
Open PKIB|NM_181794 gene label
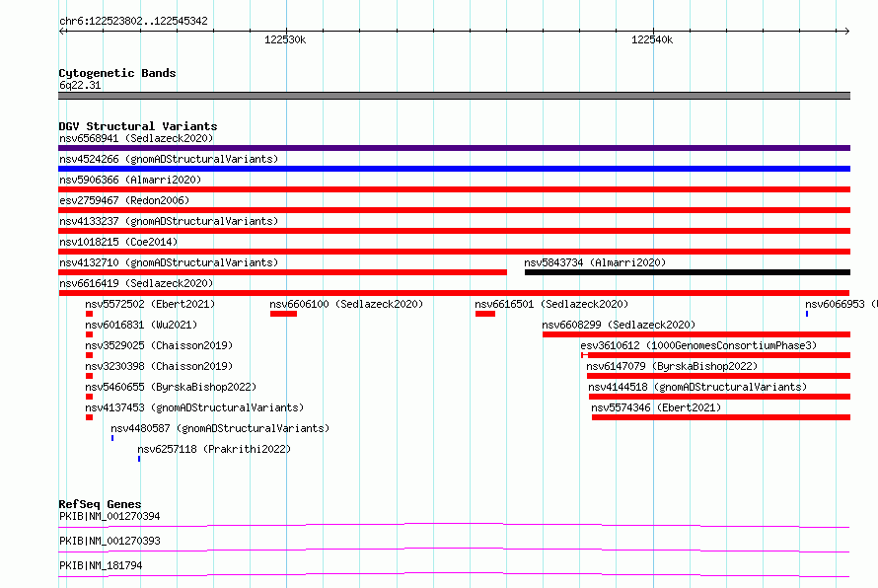click(x=101, y=565)
